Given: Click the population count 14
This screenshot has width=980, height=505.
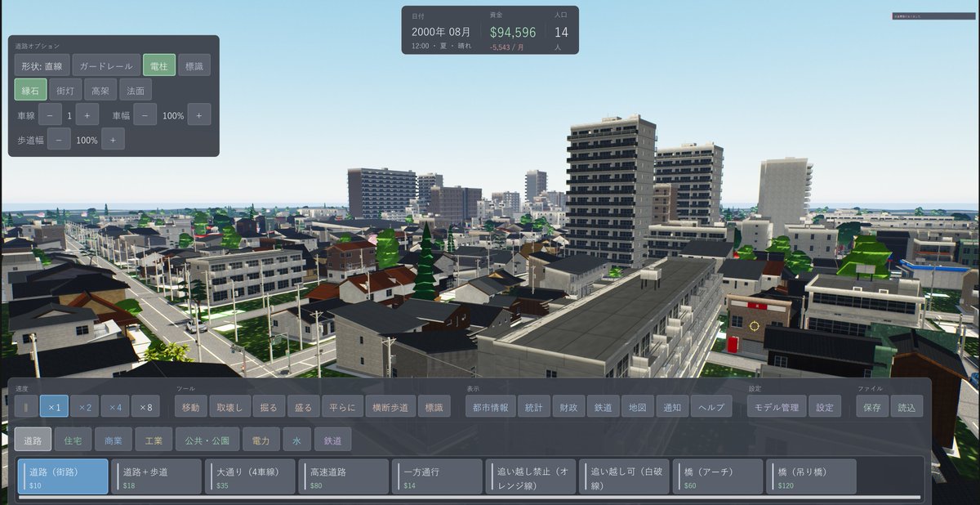Looking at the screenshot, I should click(x=561, y=33).
